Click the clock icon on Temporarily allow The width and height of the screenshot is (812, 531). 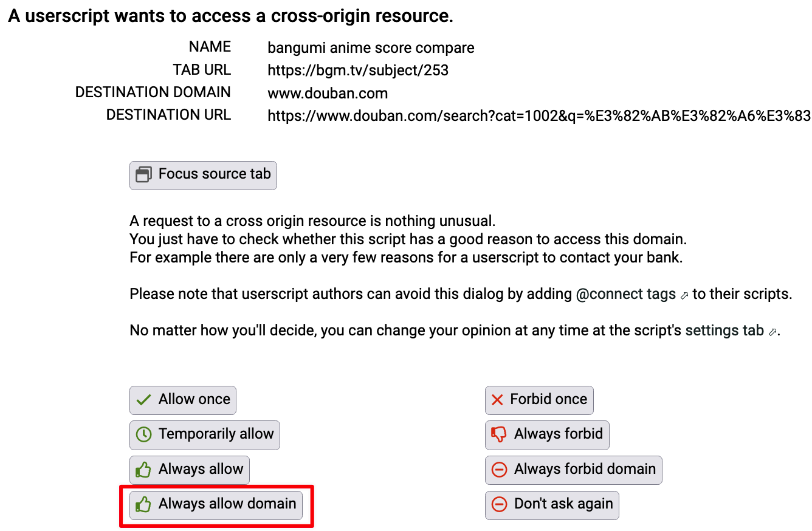coord(143,435)
